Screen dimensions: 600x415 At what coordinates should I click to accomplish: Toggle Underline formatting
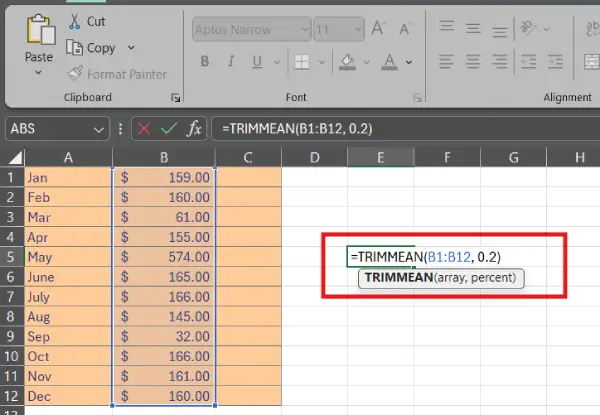(x=257, y=62)
